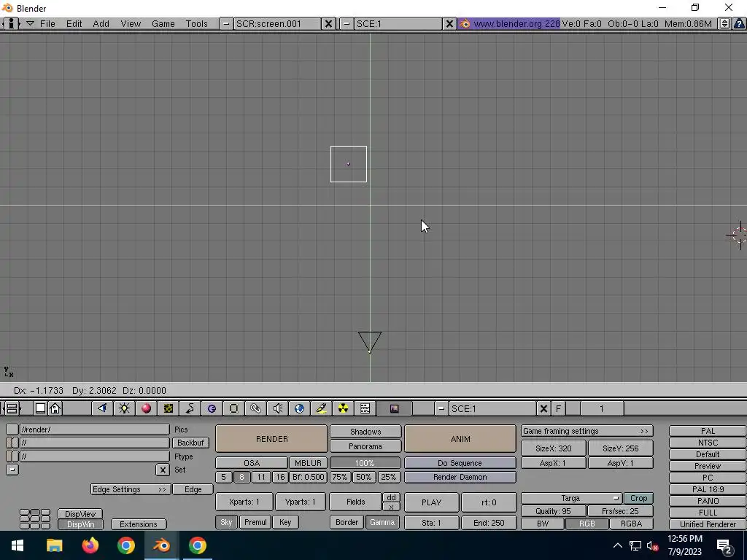The width and height of the screenshot is (747, 560).
Task: Open the Set scene browse button
Action: (12, 470)
